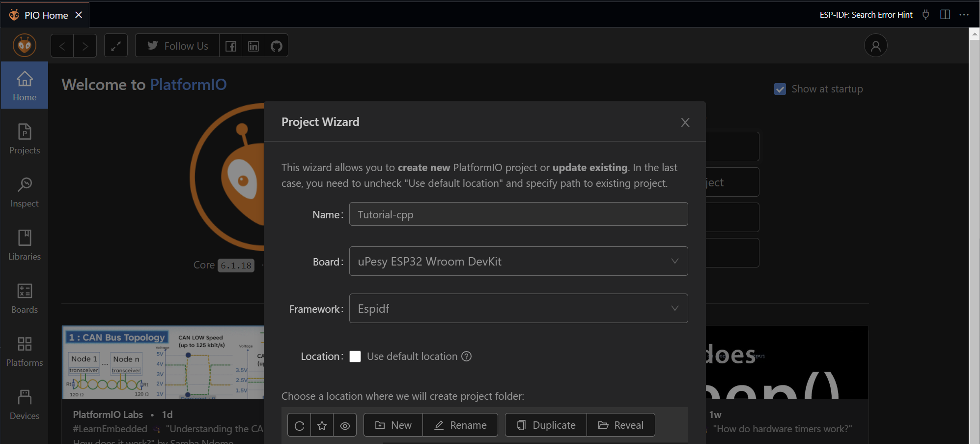Click the GitHub icon in the top toolbar
Viewport: 980px width, 444px height.
click(277, 46)
